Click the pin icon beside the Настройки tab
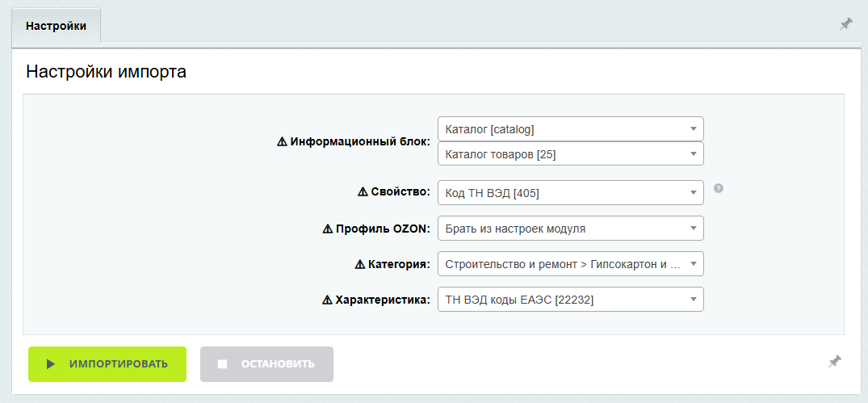The height and width of the screenshot is (403, 868). (x=846, y=24)
